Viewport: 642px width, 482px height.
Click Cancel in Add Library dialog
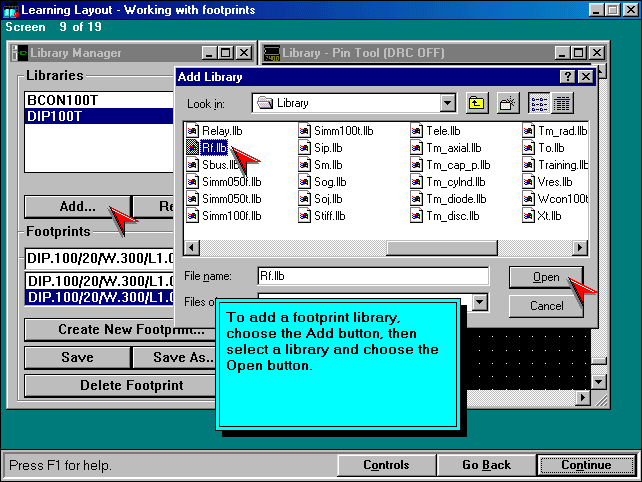pos(546,305)
